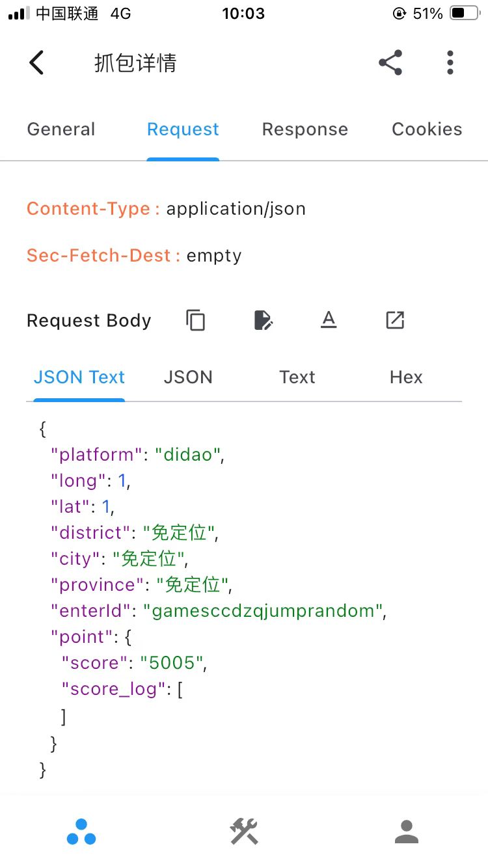Tap the text format underlined A icon
This screenshot has height=868, width=488.
coord(329,320)
